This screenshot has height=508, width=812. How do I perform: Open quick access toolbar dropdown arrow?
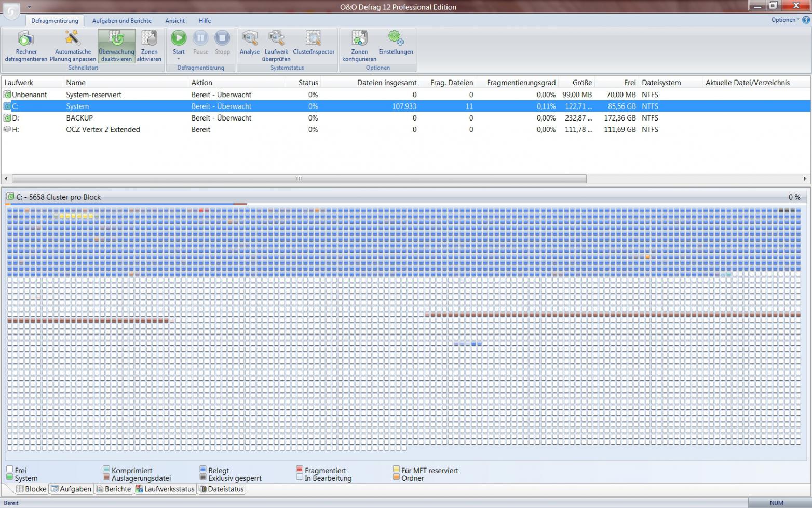29,7
